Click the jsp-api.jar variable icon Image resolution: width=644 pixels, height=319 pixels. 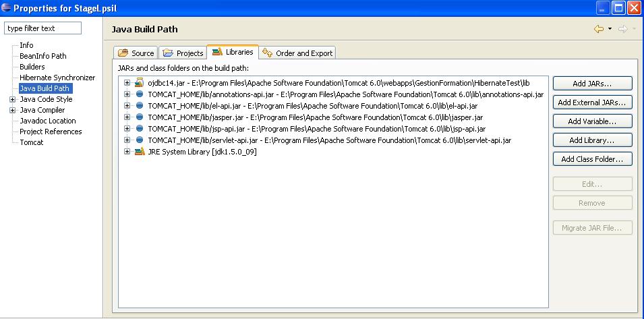point(140,129)
